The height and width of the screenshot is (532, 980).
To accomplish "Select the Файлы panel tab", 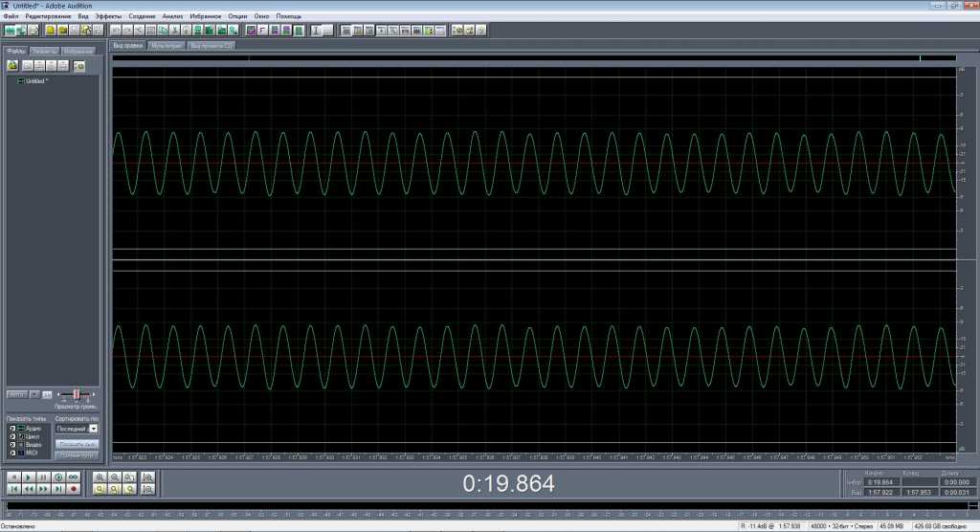I will [16, 52].
